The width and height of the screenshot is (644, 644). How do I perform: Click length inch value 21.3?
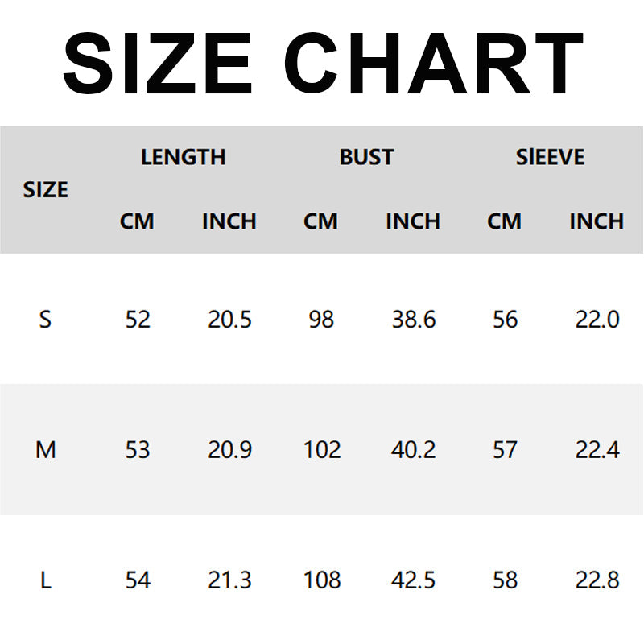click(x=229, y=580)
